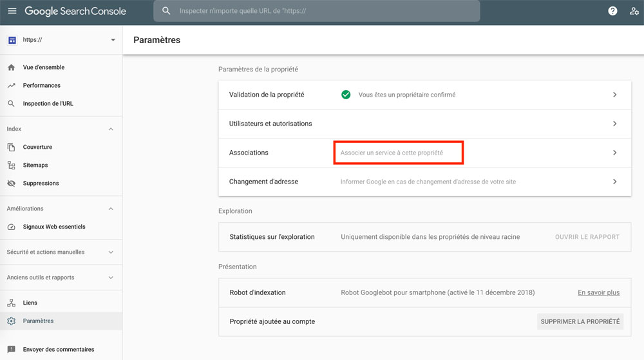Viewport: 644px width, 360px height.
Task: Collapse the Améliorations section
Action: click(111, 209)
